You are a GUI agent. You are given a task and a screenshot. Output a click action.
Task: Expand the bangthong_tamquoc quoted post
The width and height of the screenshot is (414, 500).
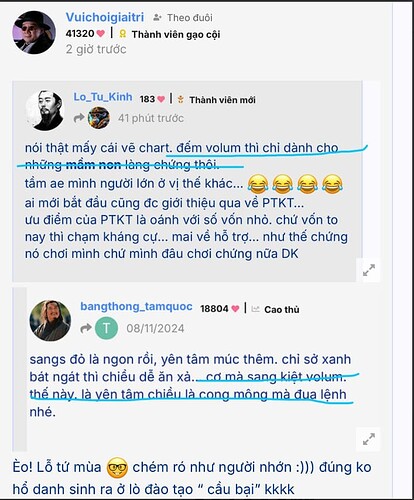369,439
